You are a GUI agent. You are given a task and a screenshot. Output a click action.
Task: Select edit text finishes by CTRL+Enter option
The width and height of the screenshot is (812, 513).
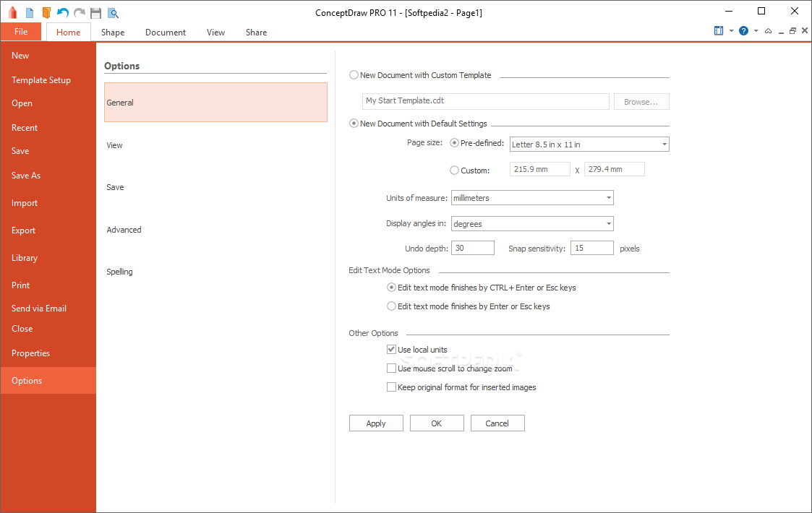[x=391, y=288]
